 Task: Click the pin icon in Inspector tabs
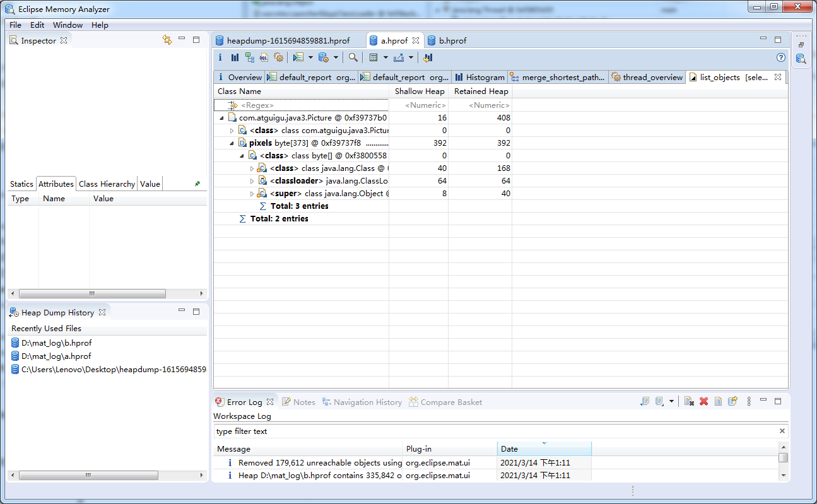tap(197, 184)
